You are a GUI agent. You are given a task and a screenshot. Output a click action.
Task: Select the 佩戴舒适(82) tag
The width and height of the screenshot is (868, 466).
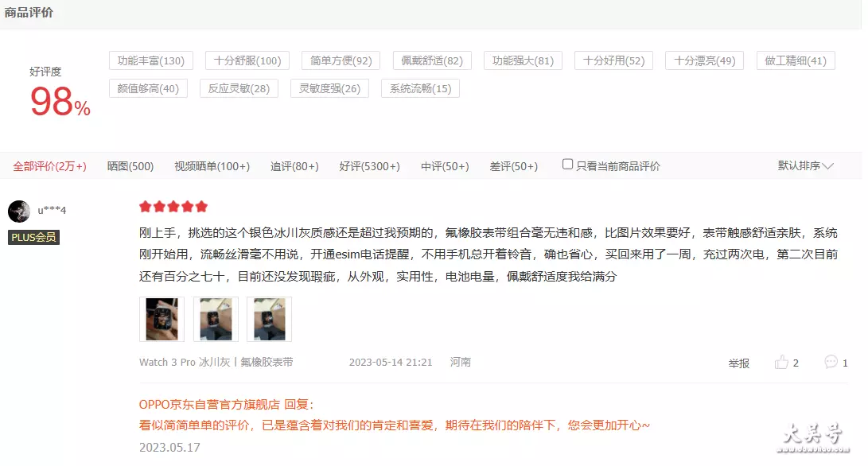pyautogui.click(x=432, y=61)
